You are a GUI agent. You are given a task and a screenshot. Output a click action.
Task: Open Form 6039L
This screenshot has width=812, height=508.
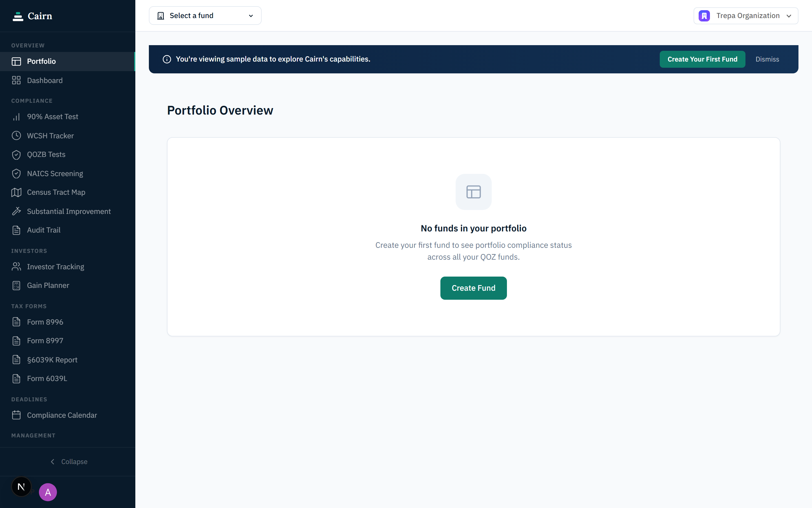[x=67, y=379]
